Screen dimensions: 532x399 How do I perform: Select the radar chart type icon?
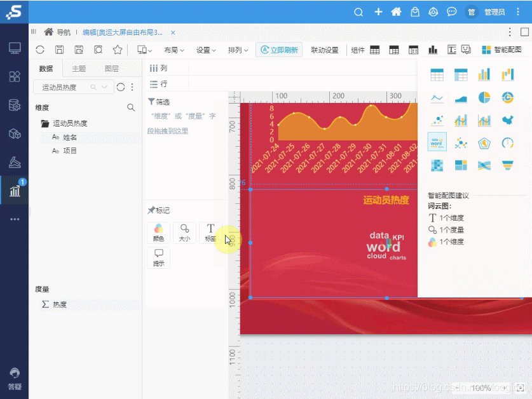[x=484, y=142]
